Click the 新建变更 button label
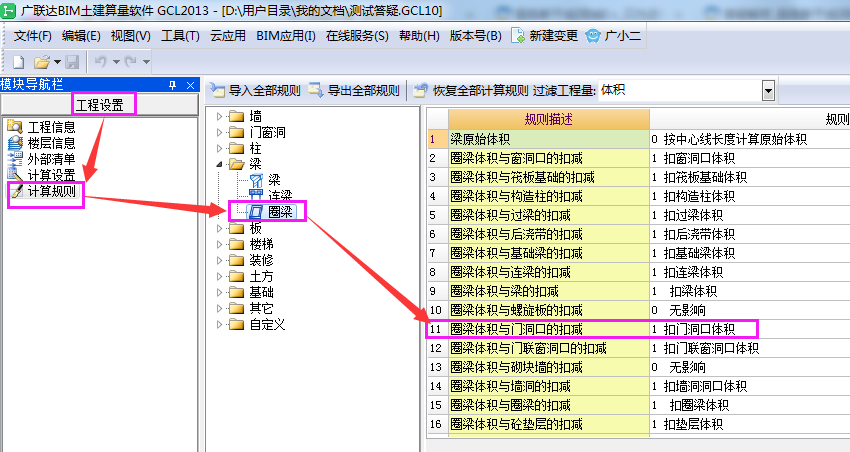 tap(553, 36)
